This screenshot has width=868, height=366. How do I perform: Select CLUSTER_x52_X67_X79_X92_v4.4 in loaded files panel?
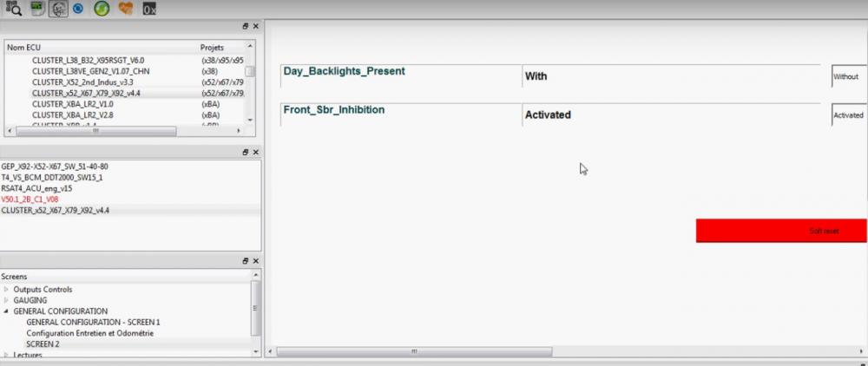click(56, 210)
